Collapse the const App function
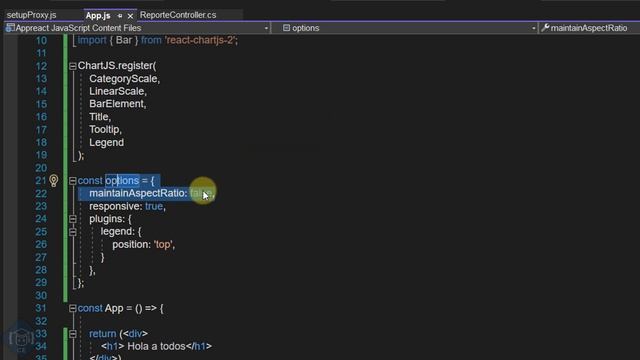This screenshot has width=640, height=360. (x=73, y=309)
